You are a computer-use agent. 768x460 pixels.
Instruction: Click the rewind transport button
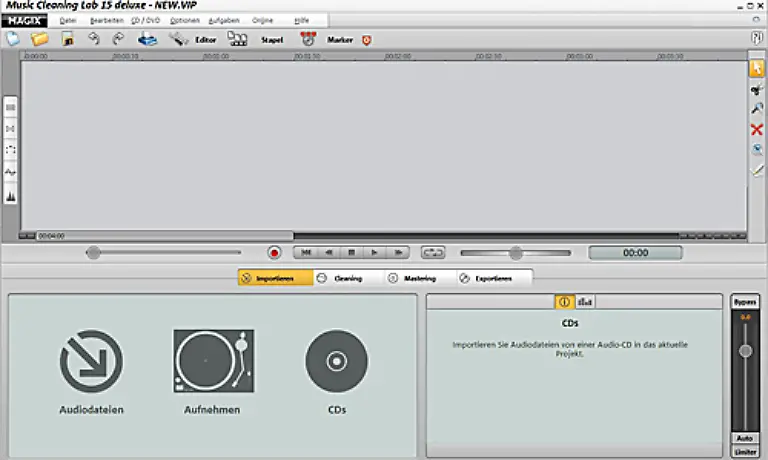329,253
